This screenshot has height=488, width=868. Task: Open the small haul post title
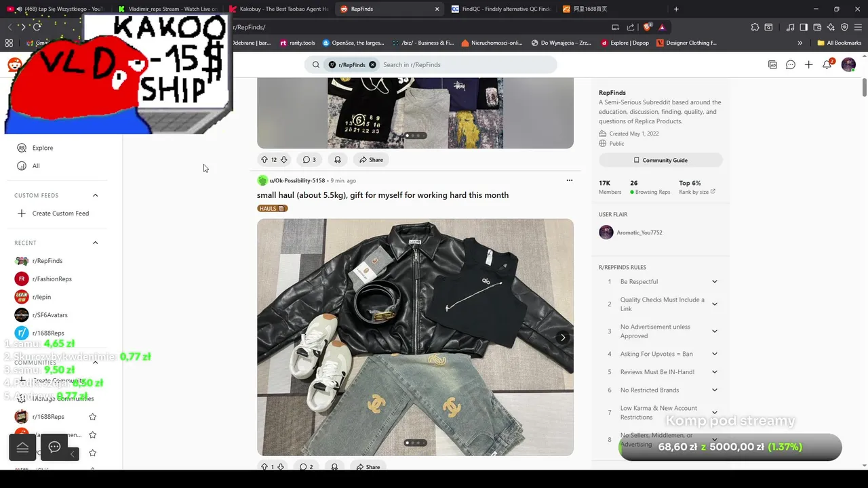pos(382,195)
